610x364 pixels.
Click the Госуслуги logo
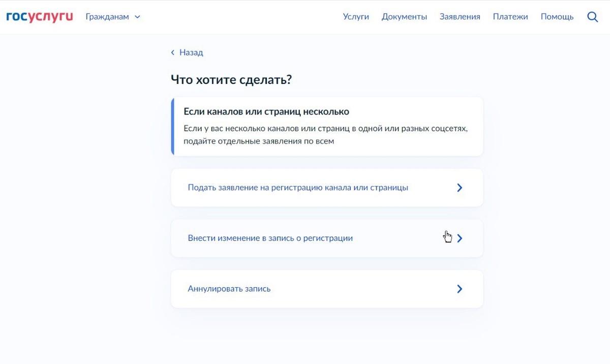tap(39, 15)
